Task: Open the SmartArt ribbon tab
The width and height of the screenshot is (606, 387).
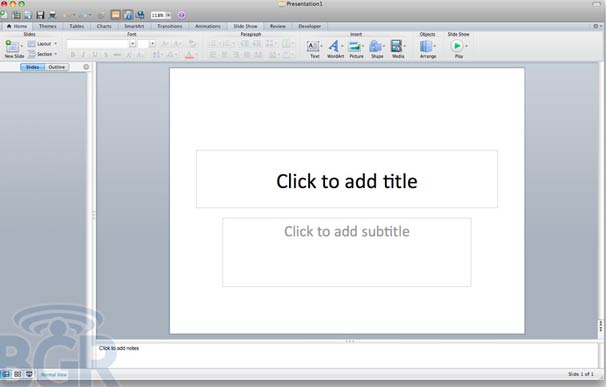Action: pyautogui.click(x=134, y=26)
